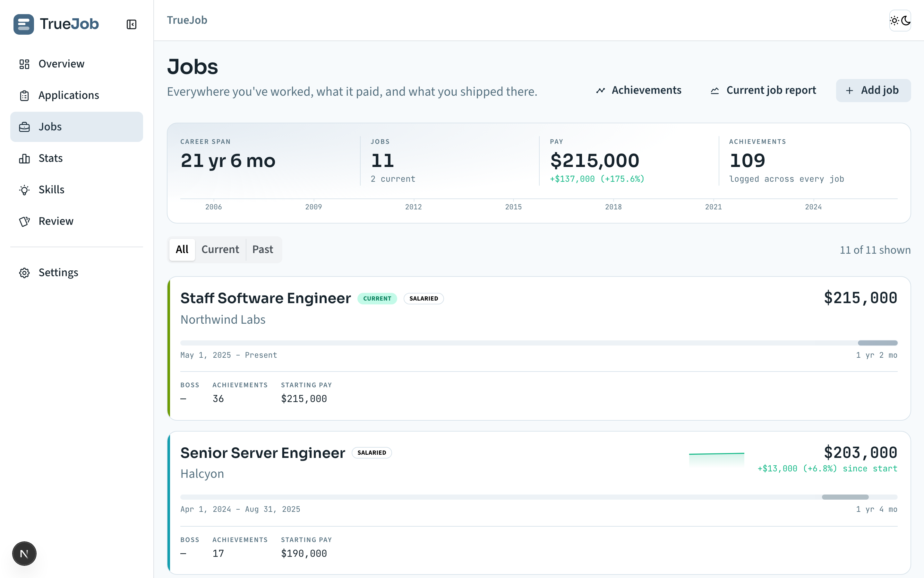The width and height of the screenshot is (924, 578).
Task: Click the 2021 career timeline marker
Action: (714, 207)
